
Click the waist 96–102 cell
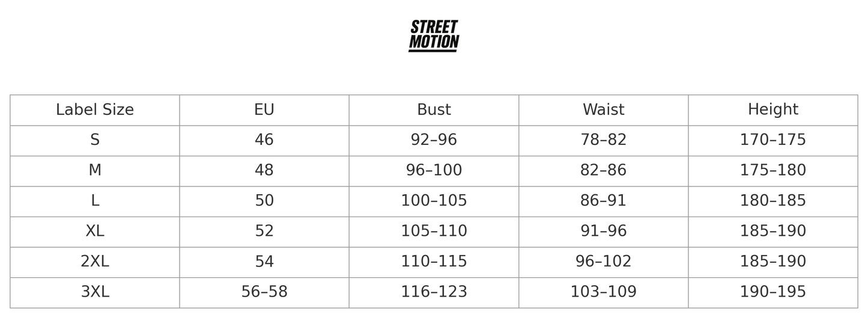click(604, 262)
